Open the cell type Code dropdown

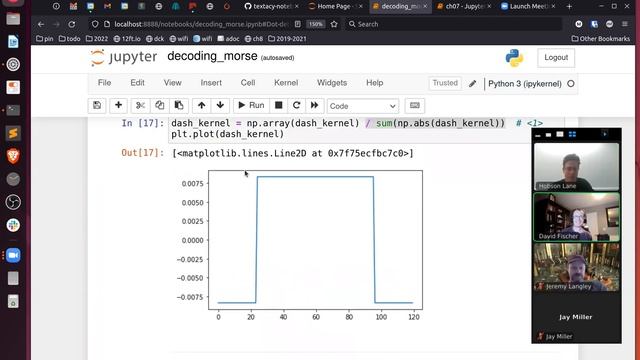362,106
